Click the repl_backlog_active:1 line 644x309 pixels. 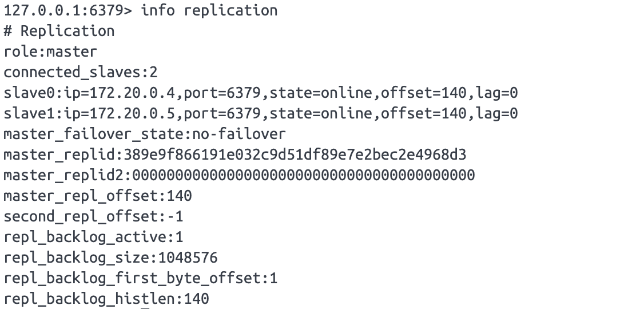click(93, 237)
